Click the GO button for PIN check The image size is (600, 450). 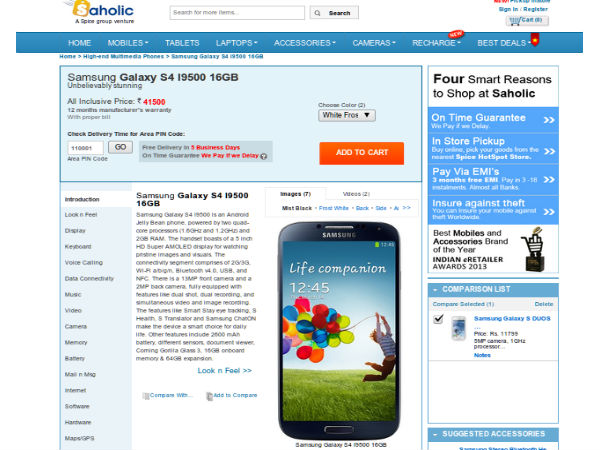click(120, 147)
